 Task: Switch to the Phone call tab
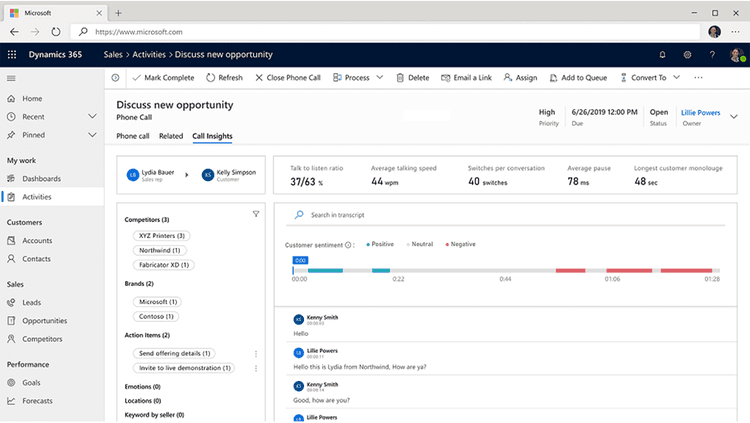[x=133, y=136]
